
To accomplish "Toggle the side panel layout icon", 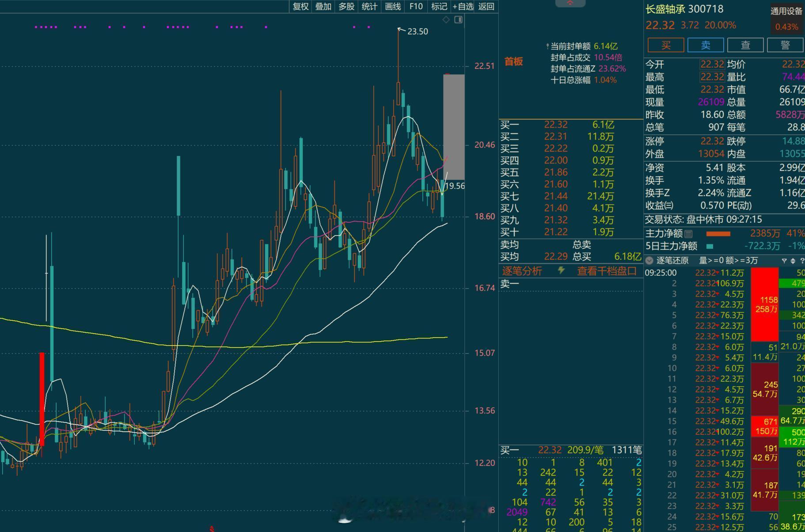I will (459, 20).
